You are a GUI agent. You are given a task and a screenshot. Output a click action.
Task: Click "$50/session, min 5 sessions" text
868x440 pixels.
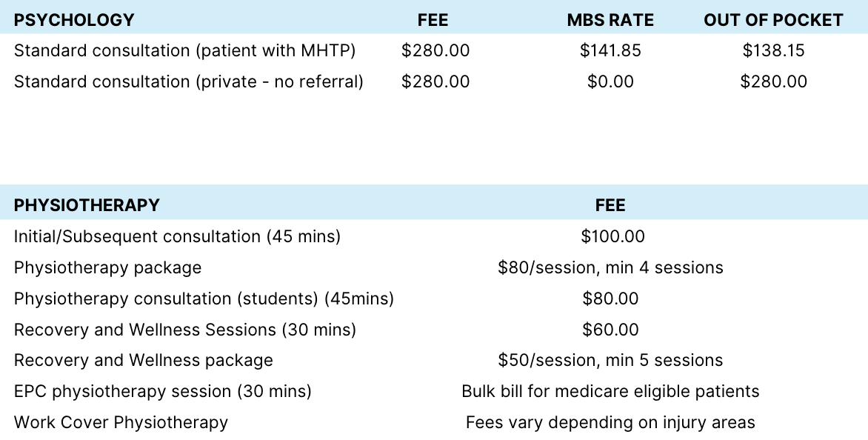click(x=610, y=361)
